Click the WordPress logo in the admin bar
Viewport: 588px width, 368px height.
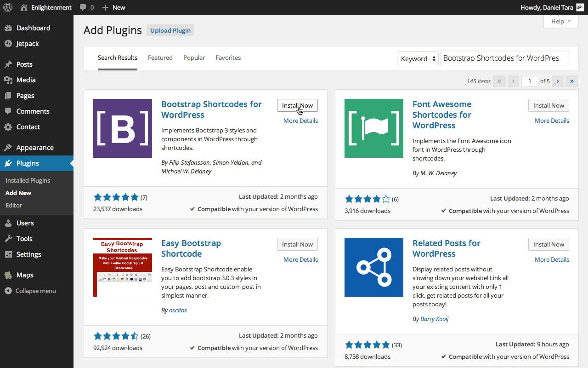[7, 7]
